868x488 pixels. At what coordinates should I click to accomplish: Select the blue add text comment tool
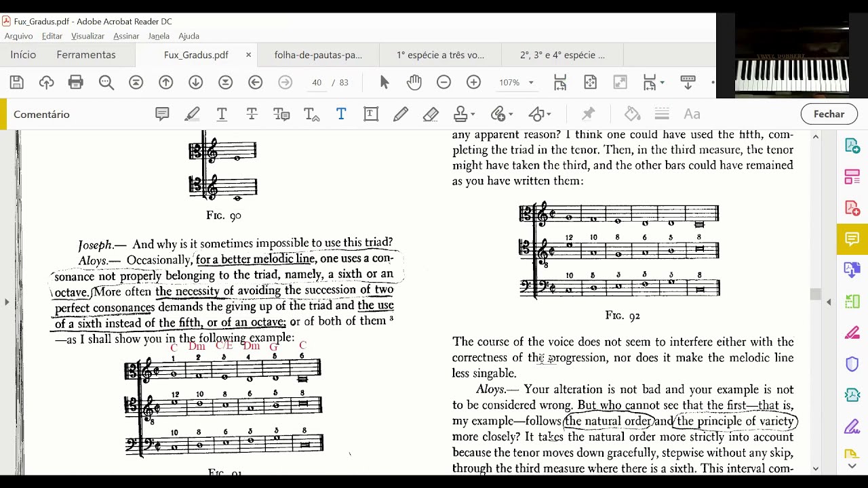(341, 114)
